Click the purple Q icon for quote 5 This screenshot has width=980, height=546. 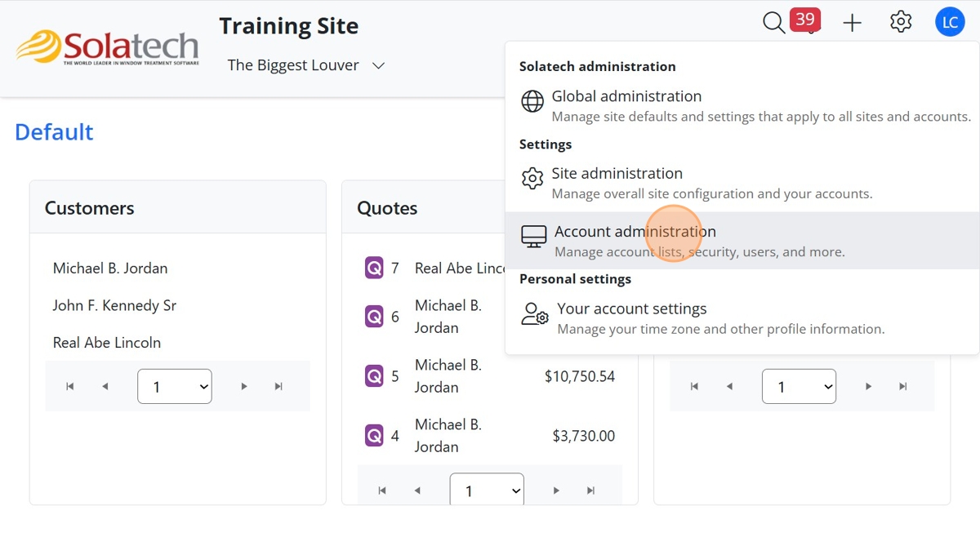pos(374,376)
